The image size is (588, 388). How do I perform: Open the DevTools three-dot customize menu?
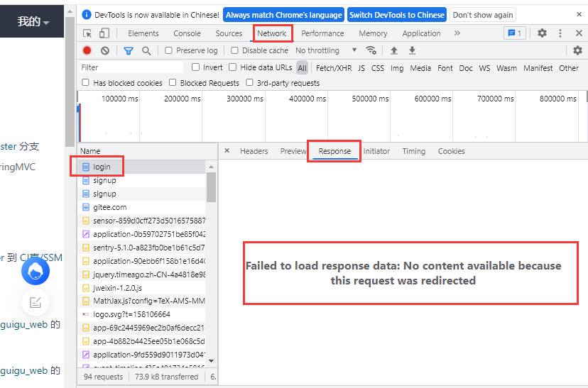tap(560, 33)
